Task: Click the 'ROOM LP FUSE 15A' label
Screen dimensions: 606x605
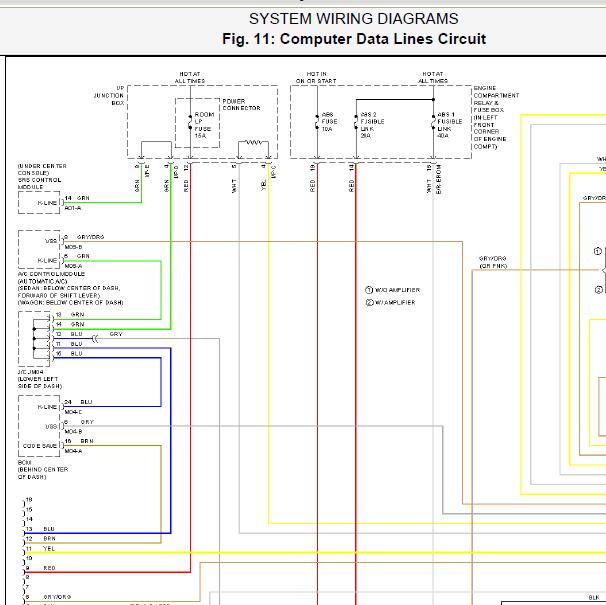Action: point(204,125)
